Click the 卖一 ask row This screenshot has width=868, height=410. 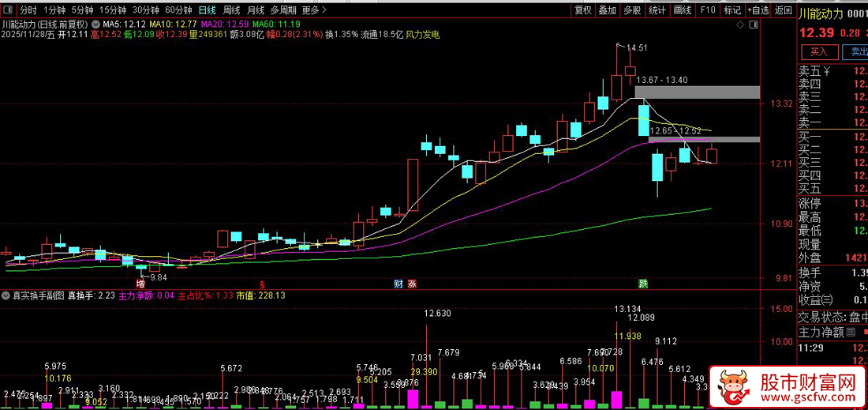click(832, 122)
